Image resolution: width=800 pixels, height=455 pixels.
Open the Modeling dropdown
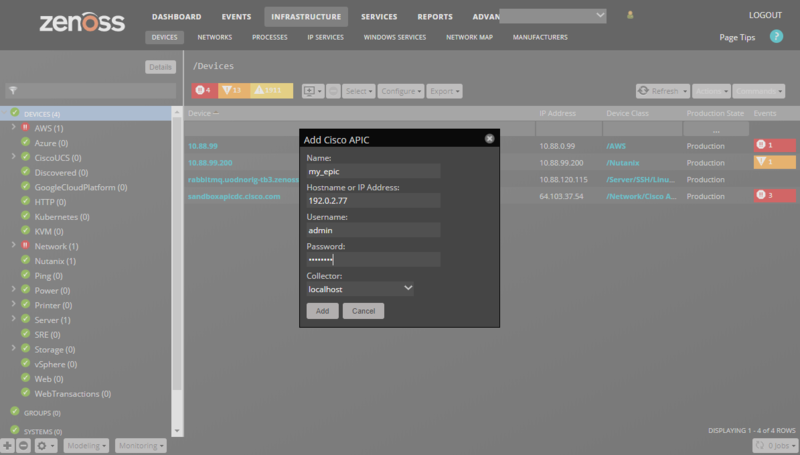tap(86, 446)
